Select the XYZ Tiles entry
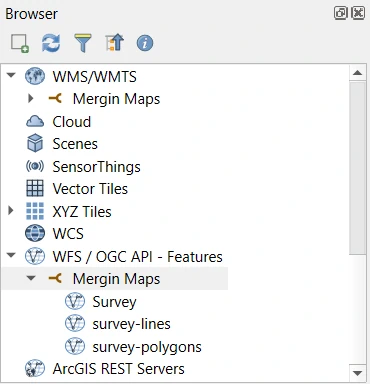The image size is (370, 384). 82,211
